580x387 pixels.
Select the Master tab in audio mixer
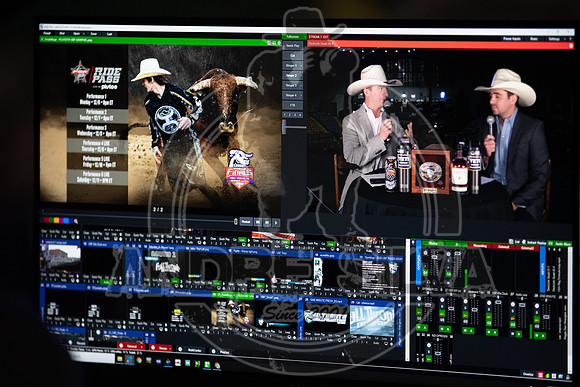[x=432, y=243]
